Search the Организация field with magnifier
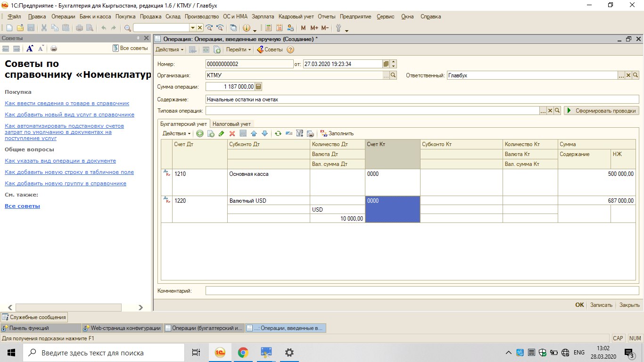The width and height of the screenshot is (644, 362). [x=394, y=75]
